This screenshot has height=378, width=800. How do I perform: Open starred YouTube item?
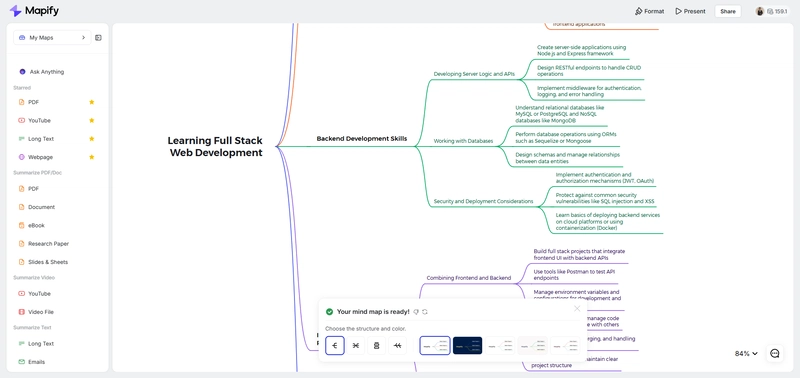click(x=39, y=120)
